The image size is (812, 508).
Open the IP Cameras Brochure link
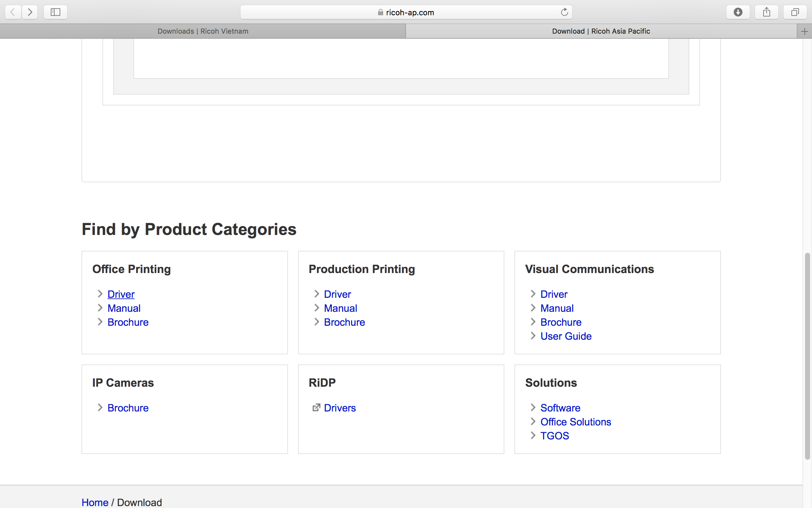coord(128,408)
